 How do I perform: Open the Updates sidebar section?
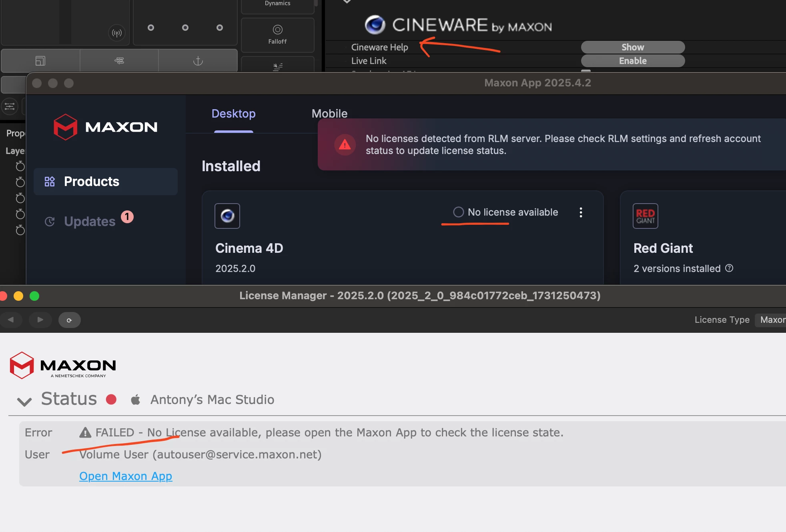[x=90, y=221]
